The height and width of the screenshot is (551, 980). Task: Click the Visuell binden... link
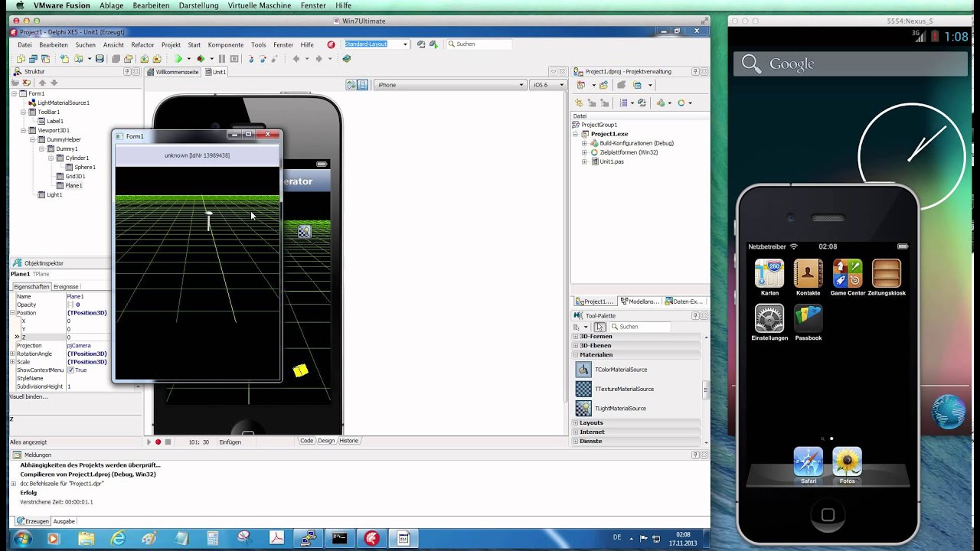[28, 396]
